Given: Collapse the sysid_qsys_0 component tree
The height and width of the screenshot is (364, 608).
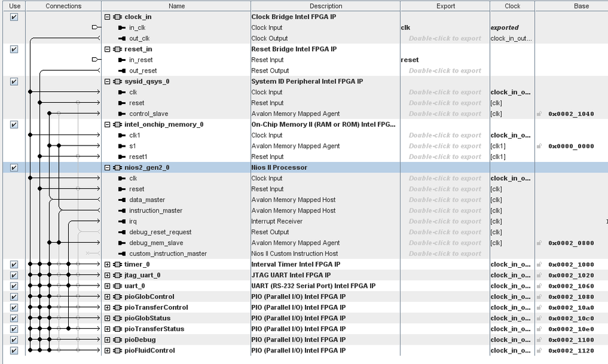Looking at the screenshot, I should (x=107, y=82).
